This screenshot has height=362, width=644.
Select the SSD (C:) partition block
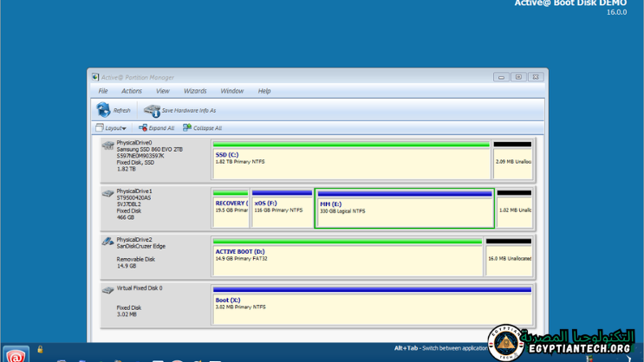(x=351, y=162)
